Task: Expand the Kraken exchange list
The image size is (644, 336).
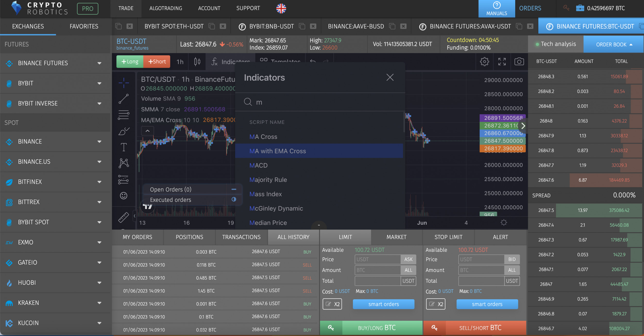Action: pyautogui.click(x=99, y=303)
